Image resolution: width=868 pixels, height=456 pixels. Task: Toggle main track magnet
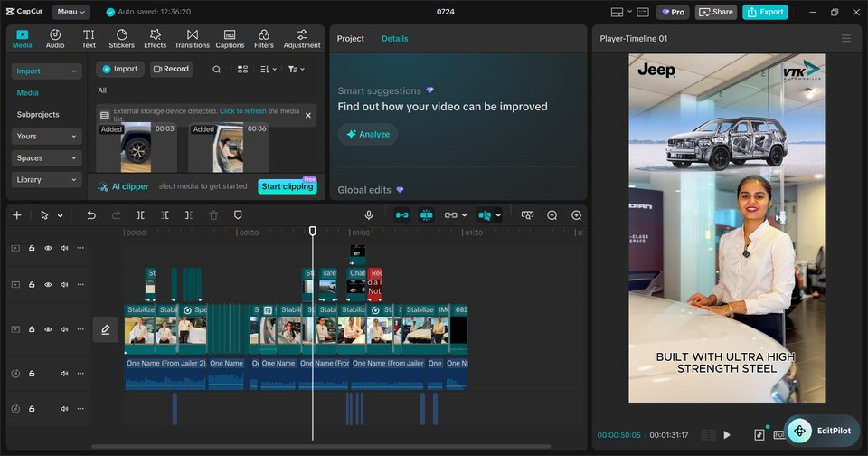[401, 215]
